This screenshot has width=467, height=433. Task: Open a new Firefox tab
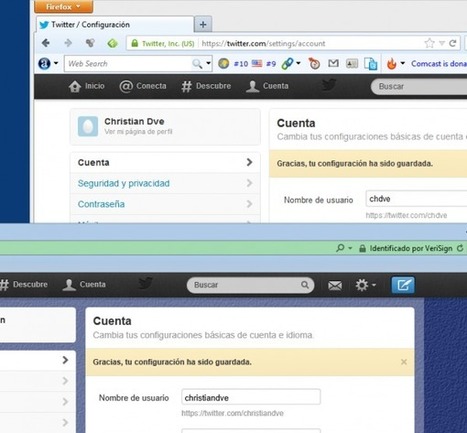click(203, 25)
